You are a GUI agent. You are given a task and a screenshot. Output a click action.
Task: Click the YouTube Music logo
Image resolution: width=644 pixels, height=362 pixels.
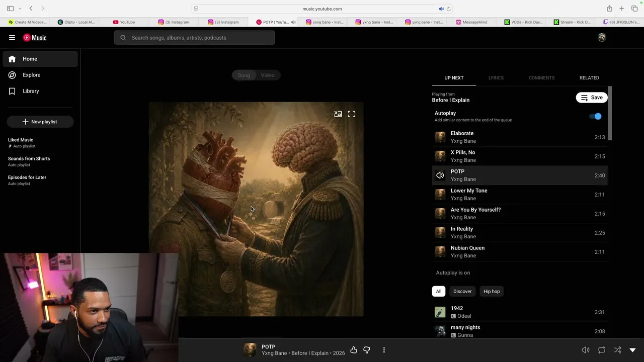click(x=35, y=38)
